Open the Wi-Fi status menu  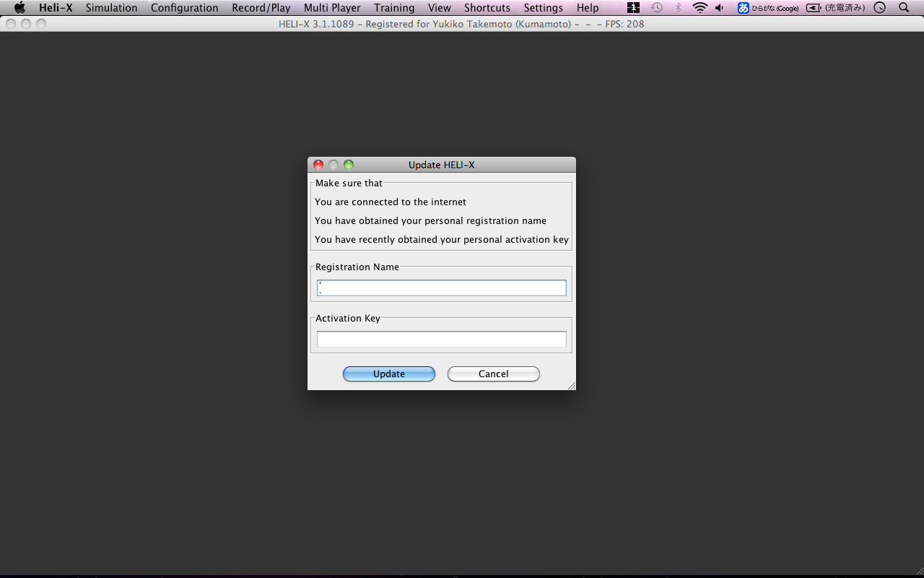click(x=699, y=8)
